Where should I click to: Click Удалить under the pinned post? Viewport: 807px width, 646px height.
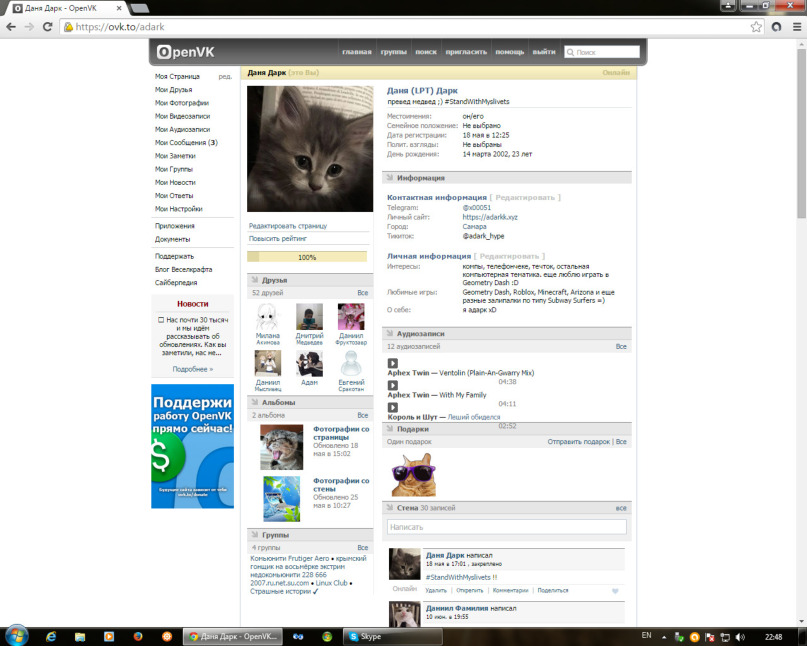click(436, 590)
